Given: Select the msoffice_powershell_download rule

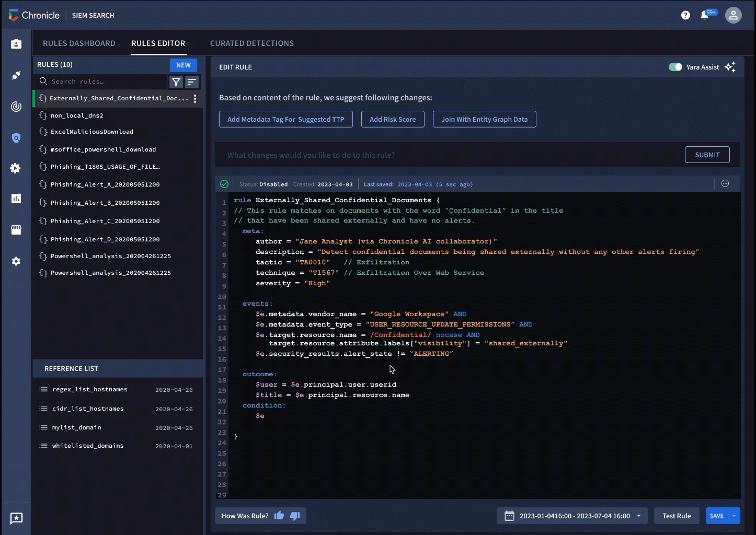Looking at the screenshot, I should click(x=118, y=149).
